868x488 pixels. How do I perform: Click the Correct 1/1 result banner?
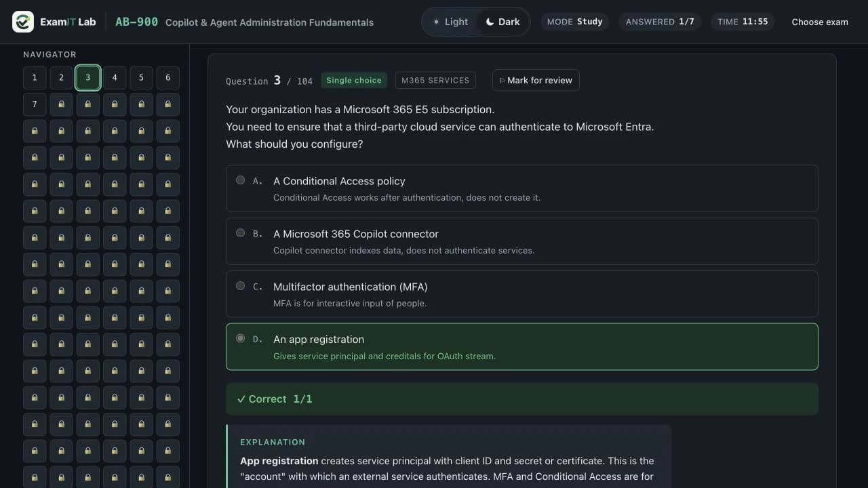tap(522, 399)
